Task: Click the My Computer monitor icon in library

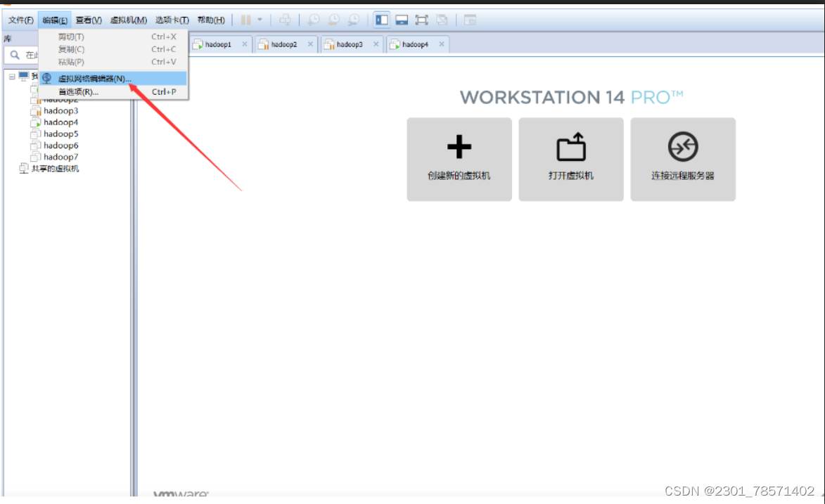Action: tap(24, 77)
